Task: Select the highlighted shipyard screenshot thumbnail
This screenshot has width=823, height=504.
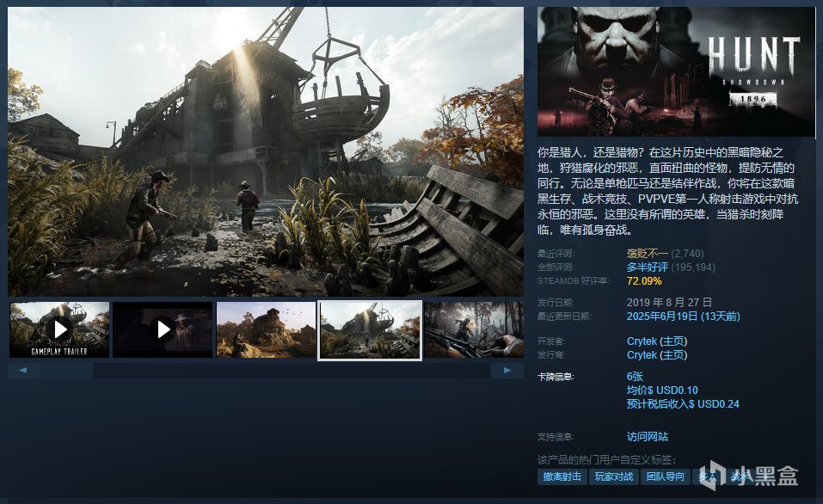Action: 370,330
